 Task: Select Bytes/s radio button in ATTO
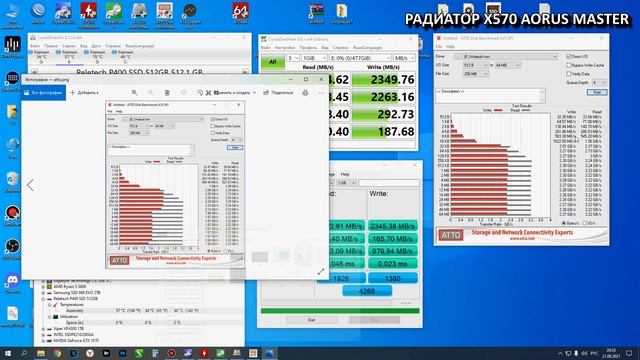(564, 223)
